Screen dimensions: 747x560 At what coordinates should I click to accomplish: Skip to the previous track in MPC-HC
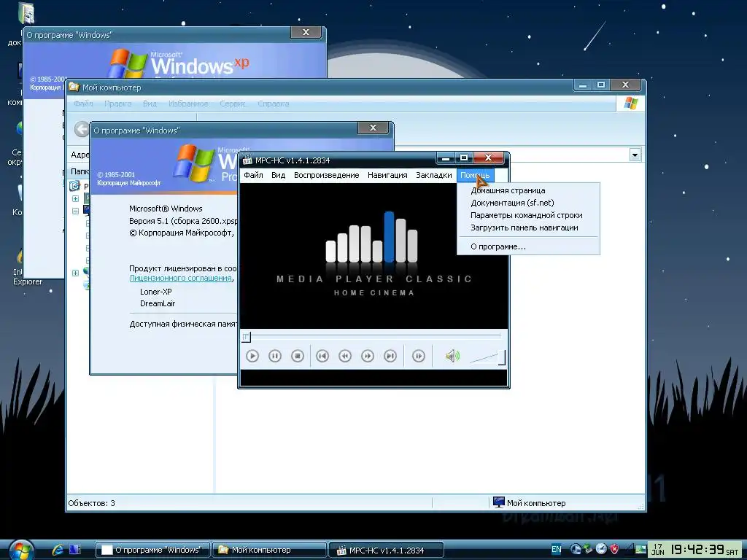(x=322, y=356)
